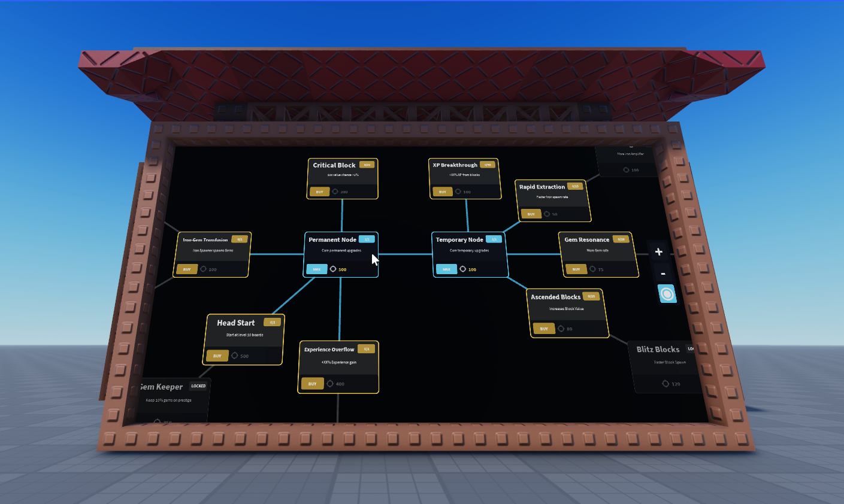Buy the Rapid Extraction upgrade
This screenshot has height=504, width=844.
[x=531, y=214]
